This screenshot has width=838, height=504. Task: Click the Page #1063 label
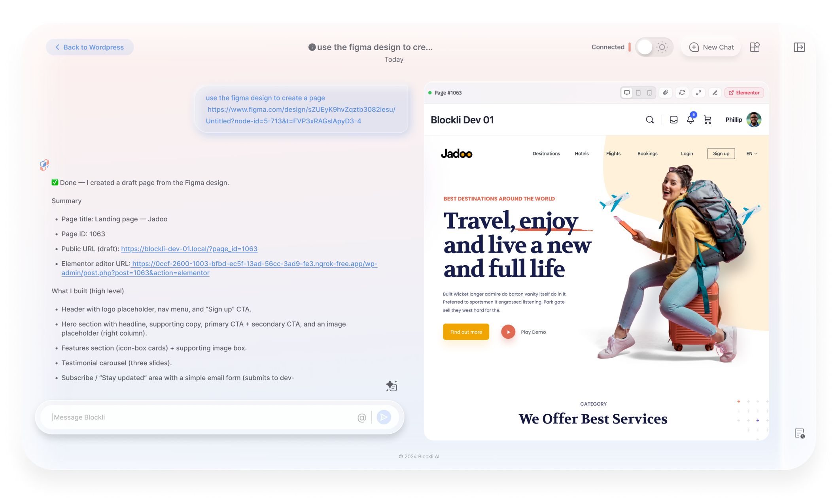(448, 92)
